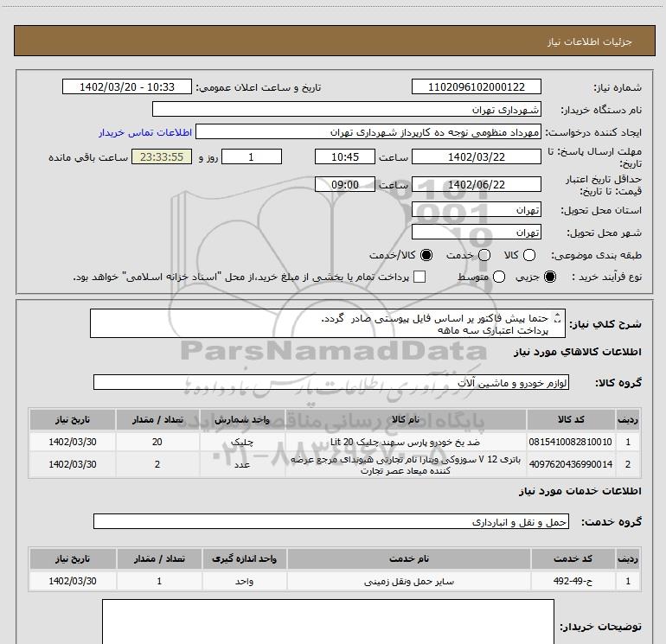This screenshot has width=666, height=644.
Task: Click the کد کالا column header
Action: click(571, 419)
